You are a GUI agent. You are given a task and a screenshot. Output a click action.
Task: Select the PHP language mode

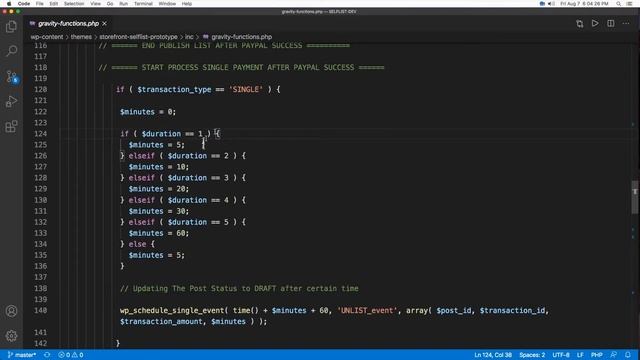pyautogui.click(x=596, y=355)
